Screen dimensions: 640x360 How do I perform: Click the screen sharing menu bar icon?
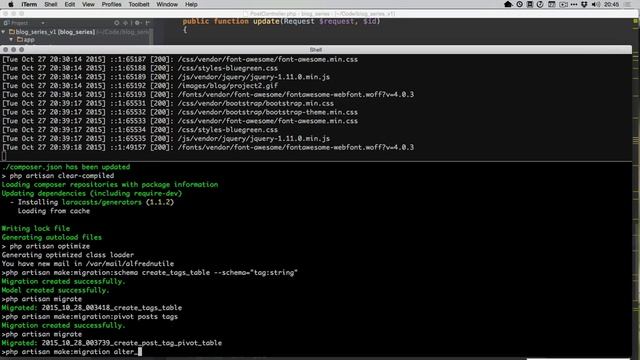tap(563, 4)
